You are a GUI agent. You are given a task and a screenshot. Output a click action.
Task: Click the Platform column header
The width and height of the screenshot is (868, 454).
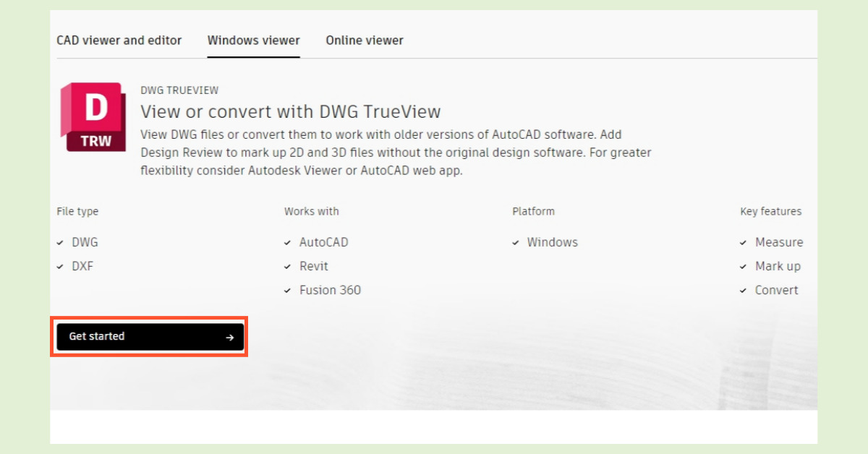click(534, 212)
